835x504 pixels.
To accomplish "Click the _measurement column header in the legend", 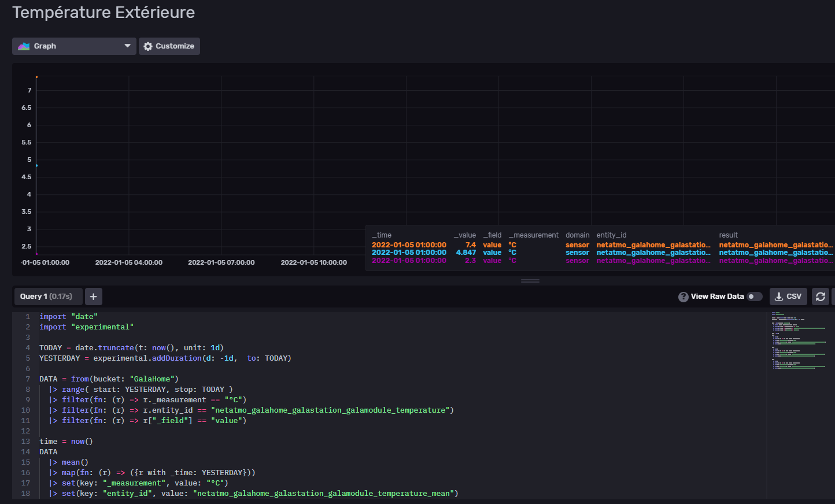I will pos(534,235).
